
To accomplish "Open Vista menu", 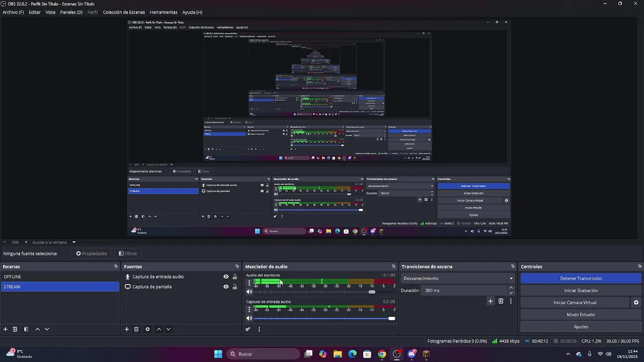I will (50, 12).
